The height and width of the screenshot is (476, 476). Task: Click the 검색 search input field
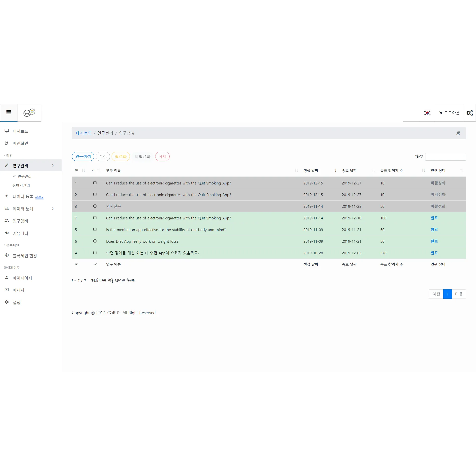[446, 157]
